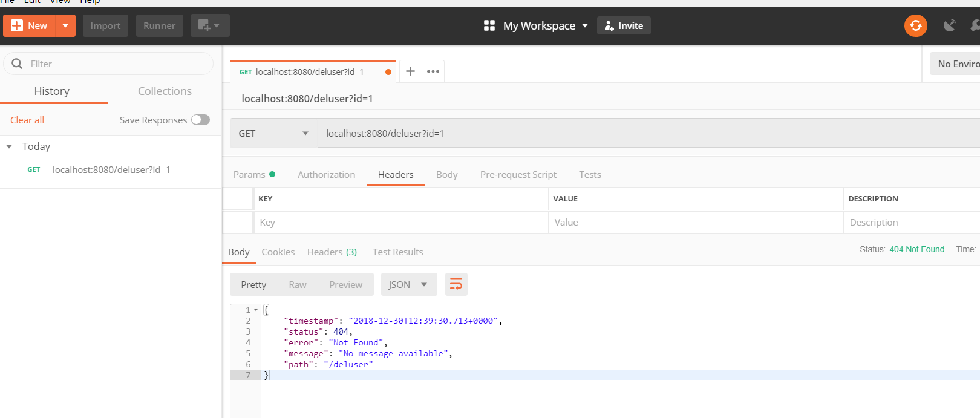
Task: Expand the New button dropdown arrow
Action: click(65, 25)
